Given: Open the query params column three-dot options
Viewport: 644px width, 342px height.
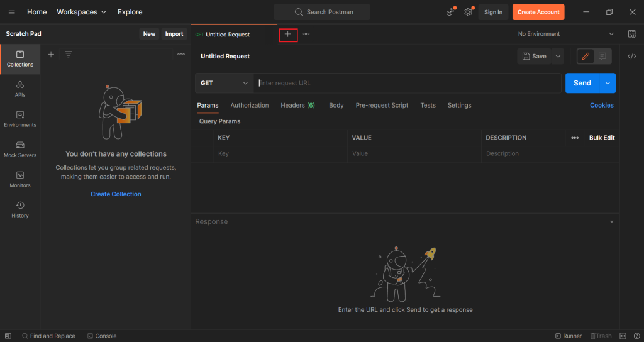Looking at the screenshot, I should 575,138.
